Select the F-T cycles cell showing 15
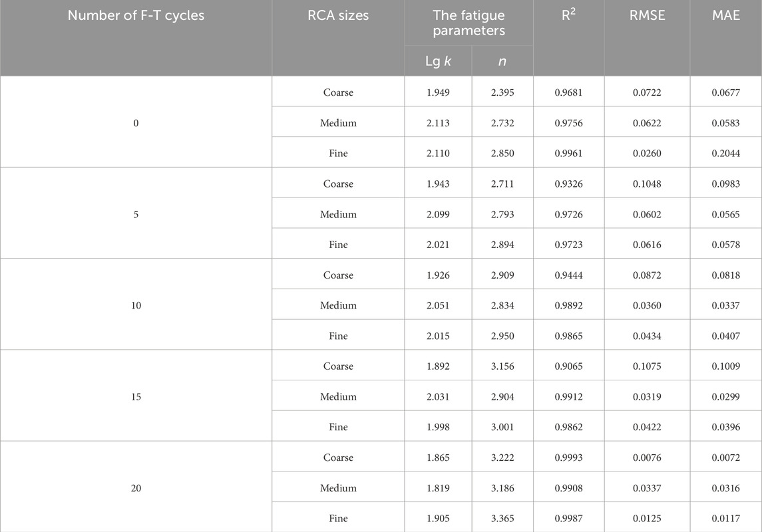 [136, 396]
